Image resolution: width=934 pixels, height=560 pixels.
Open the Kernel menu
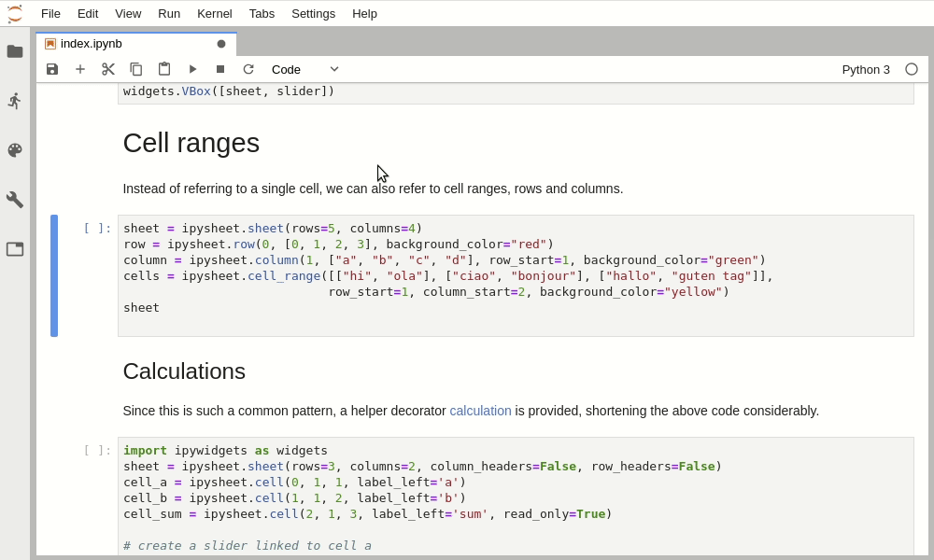[x=214, y=13]
